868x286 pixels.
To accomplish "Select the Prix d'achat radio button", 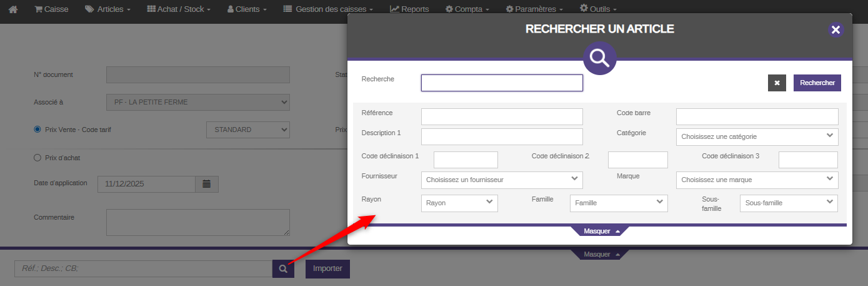I will coord(37,158).
